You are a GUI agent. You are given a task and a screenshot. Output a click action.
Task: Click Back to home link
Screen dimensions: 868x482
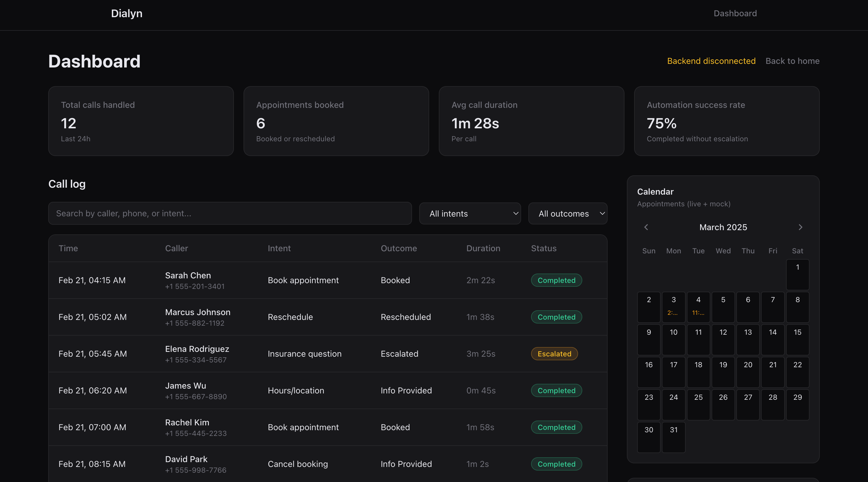click(x=792, y=61)
